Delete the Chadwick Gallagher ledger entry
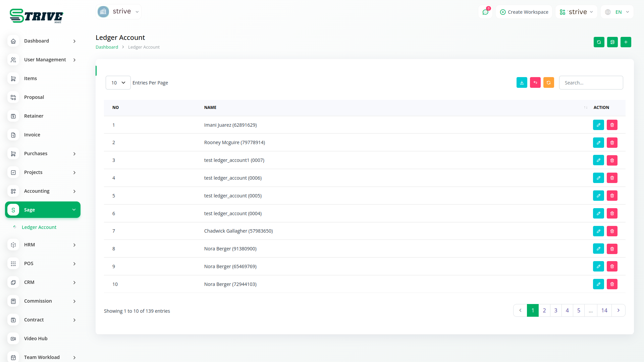 [x=612, y=231]
